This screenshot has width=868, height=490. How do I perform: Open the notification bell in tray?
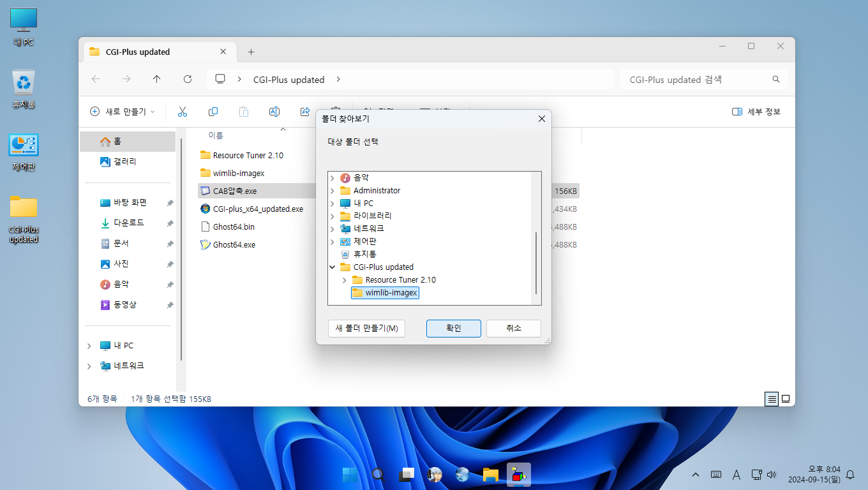[x=849, y=475]
